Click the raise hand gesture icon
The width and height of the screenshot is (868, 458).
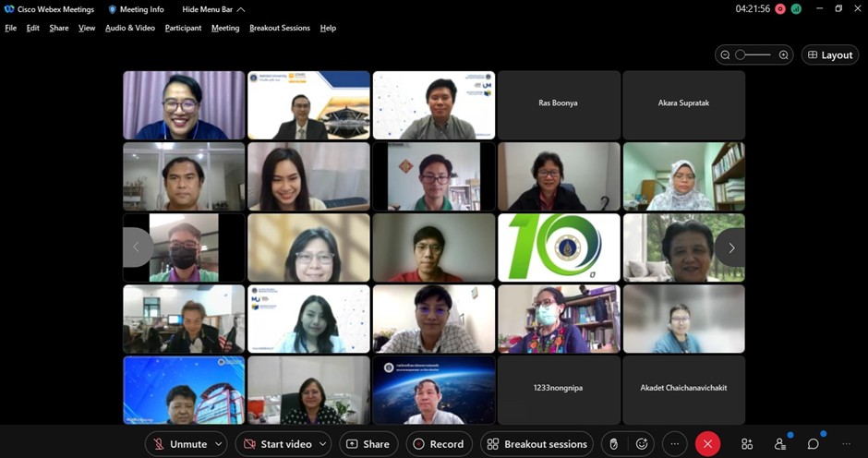[613, 444]
